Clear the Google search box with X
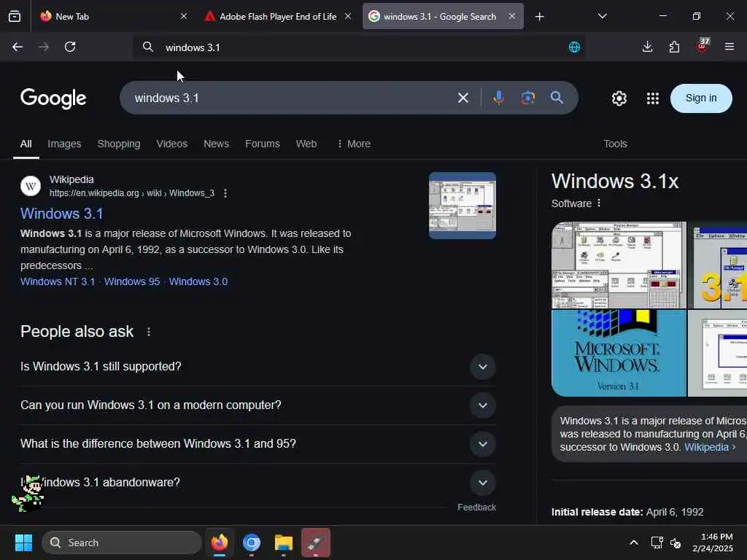747x560 pixels. (x=462, y=98)
